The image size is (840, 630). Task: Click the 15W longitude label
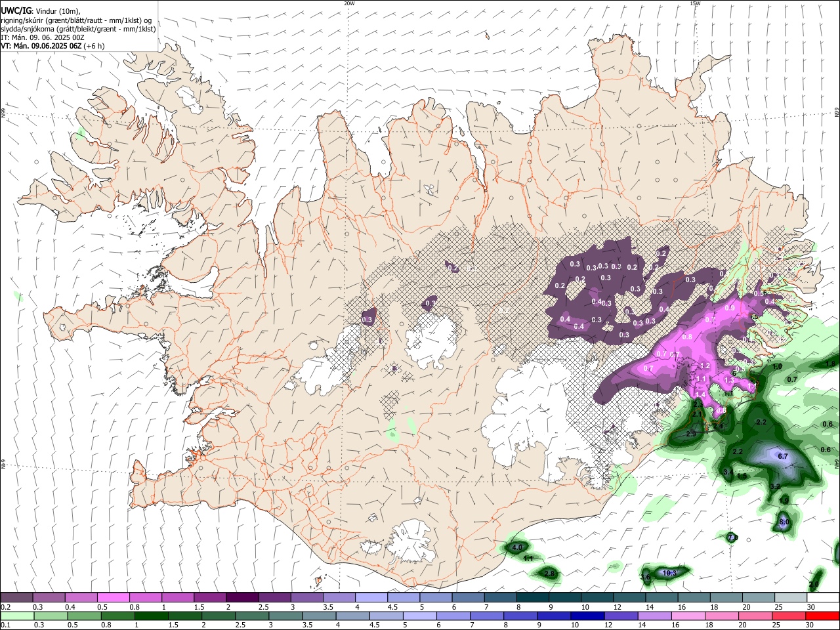(695, 3)
